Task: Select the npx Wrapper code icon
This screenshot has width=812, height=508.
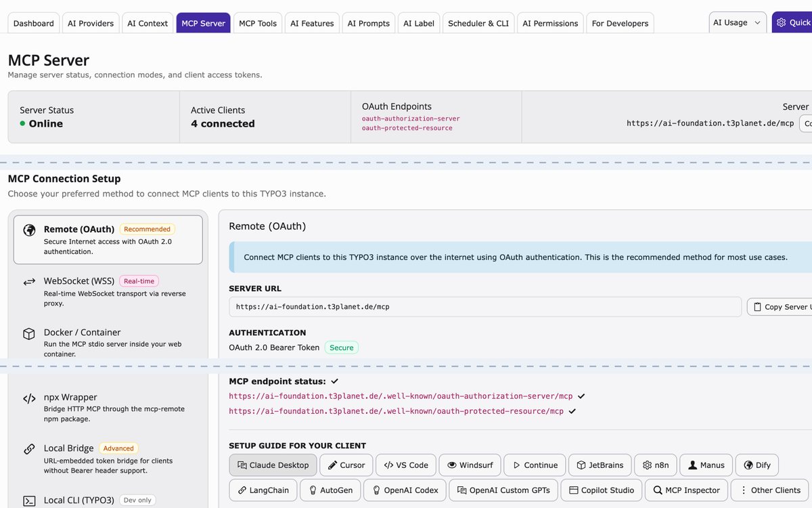Action: [29, 398]
